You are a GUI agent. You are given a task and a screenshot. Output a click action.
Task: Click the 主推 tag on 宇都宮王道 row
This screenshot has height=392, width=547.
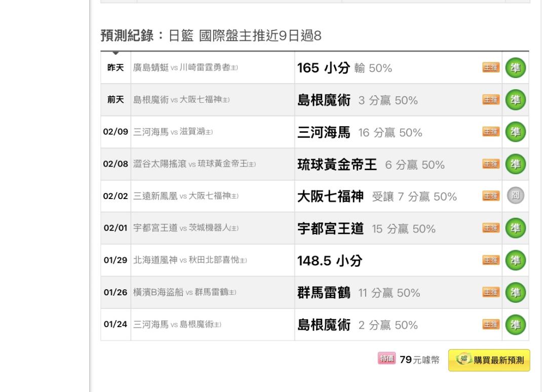491,228
